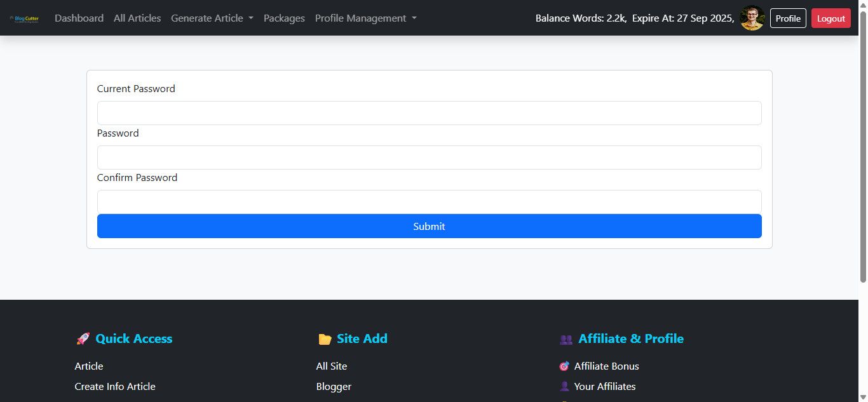Click the people icon beside Affiliate & Profile
This screenshot has width=868, height=402.
tap(566, 339)
